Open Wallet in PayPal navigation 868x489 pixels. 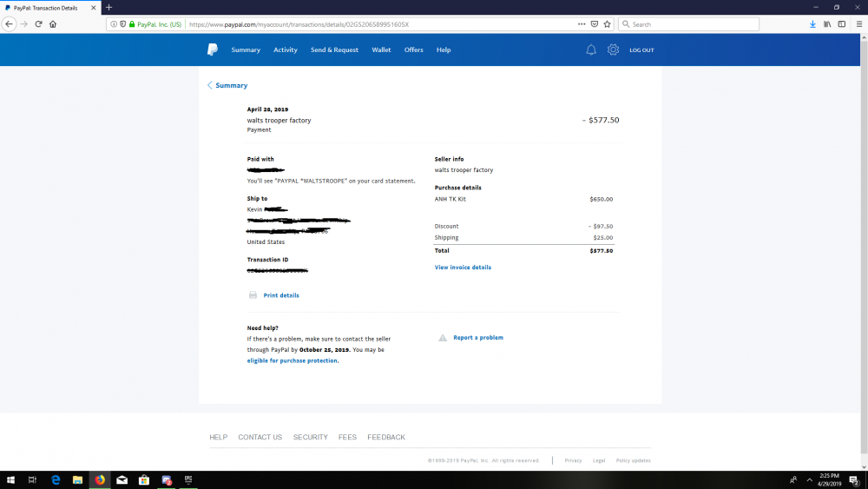381,50
